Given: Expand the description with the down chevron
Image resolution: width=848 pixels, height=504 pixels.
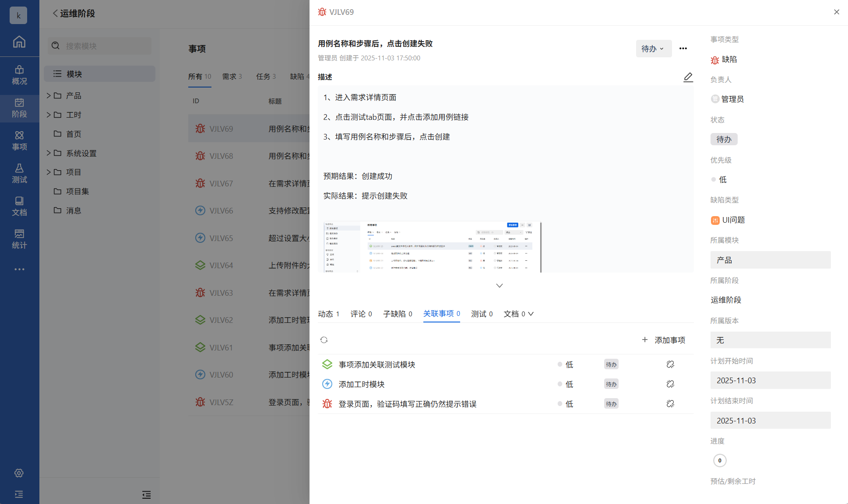Looking at the screenshot, I should click(499, 286).
